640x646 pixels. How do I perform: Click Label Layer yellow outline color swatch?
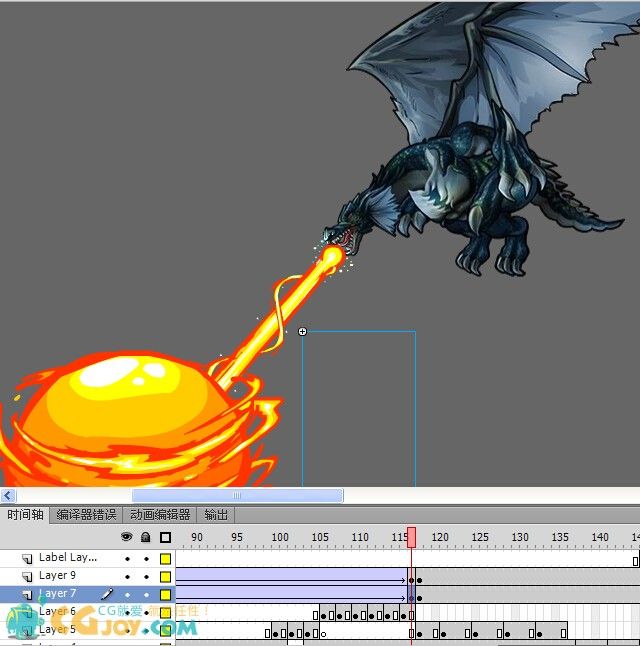(x=165, y=559)
